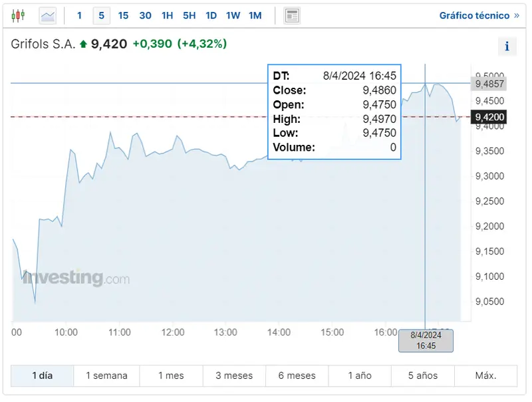Screen dimensions: 532x402
Task: Select the currently active 5-minute interval
Action: click(100, 15)
